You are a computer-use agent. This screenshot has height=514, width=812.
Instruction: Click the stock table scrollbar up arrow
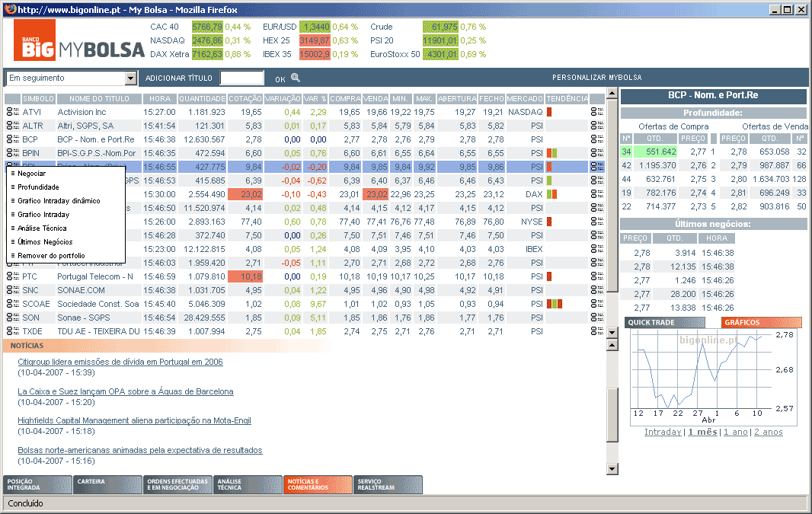(x=612, y=94)
